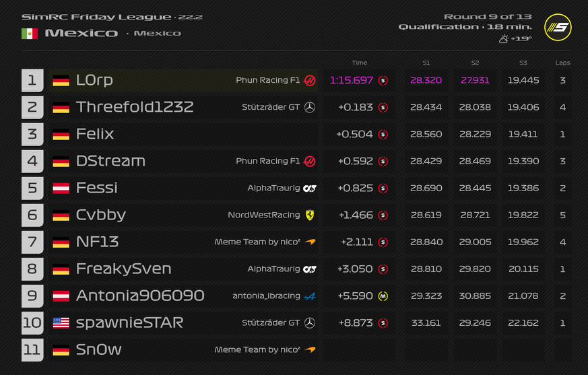Select the Laps column header
Image resolution: width=588 pixels, height=375 pixels.
562,63
